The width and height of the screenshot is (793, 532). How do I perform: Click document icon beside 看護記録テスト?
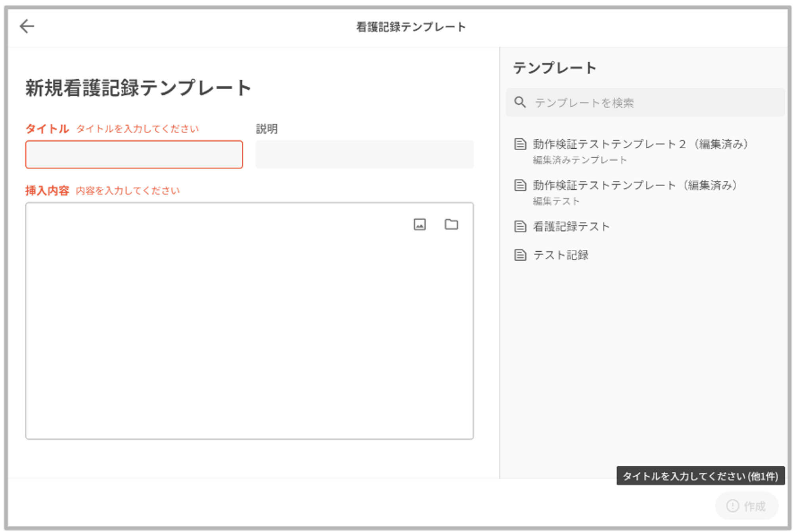(520, 226)
